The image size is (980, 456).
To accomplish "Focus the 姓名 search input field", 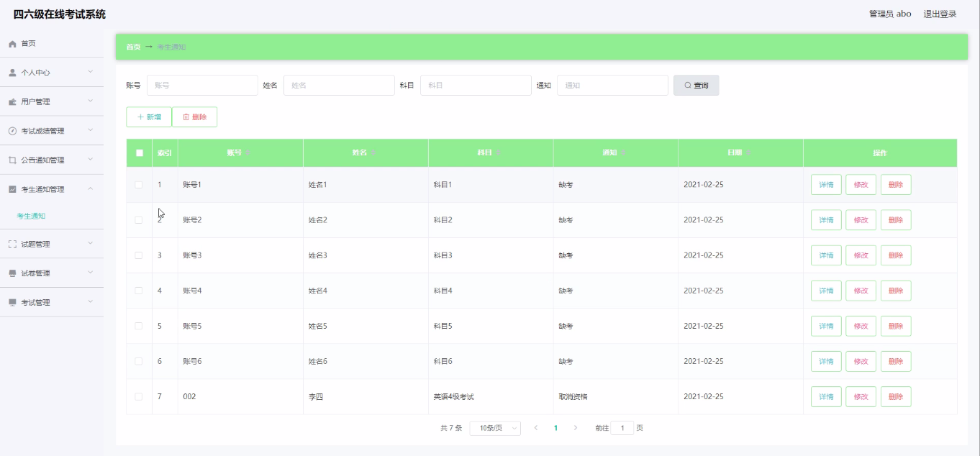I will 339,86.
